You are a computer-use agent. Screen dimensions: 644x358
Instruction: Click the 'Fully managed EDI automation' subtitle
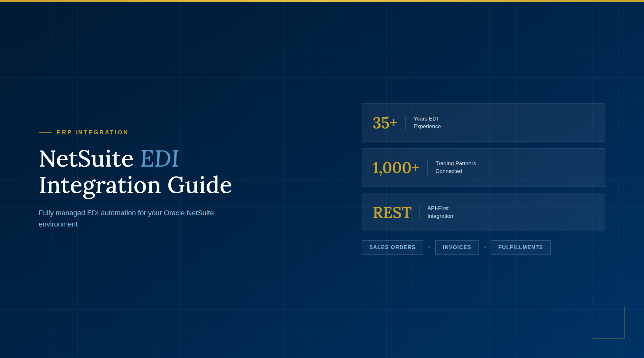(126, 218)
